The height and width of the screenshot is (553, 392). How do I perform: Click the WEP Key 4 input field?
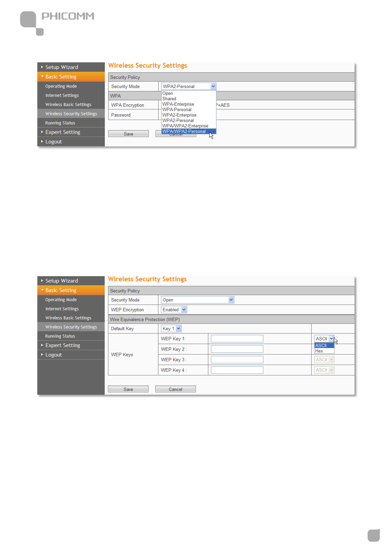pos(237,370)
